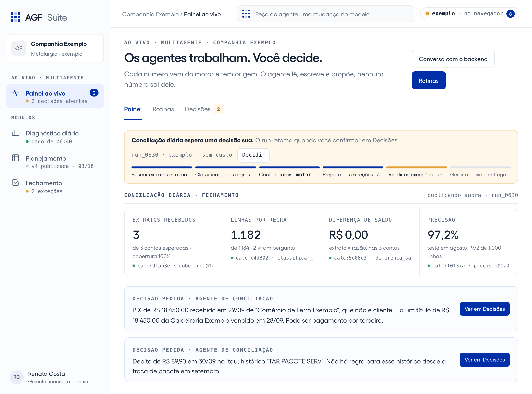Click the Preparar as exceções progress step
Viewport: 532px width, 394px height.
353,172
